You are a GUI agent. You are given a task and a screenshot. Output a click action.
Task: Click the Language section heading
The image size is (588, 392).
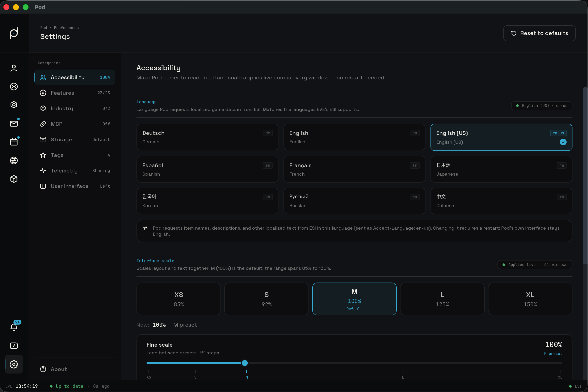(x=146, y=102)
